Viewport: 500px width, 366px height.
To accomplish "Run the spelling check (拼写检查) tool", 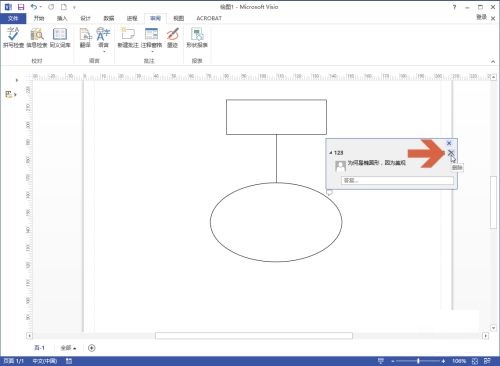I will pyautogui.click(x=13, y=38).
